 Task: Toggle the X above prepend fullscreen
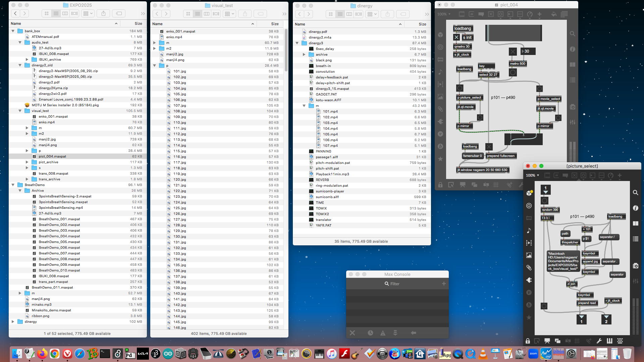pos(489,146)
